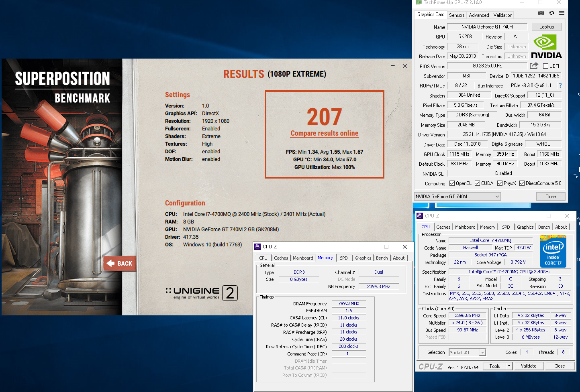
Task: Click title bar icon of CPU-Z CPU window
Action: [420, 216]
